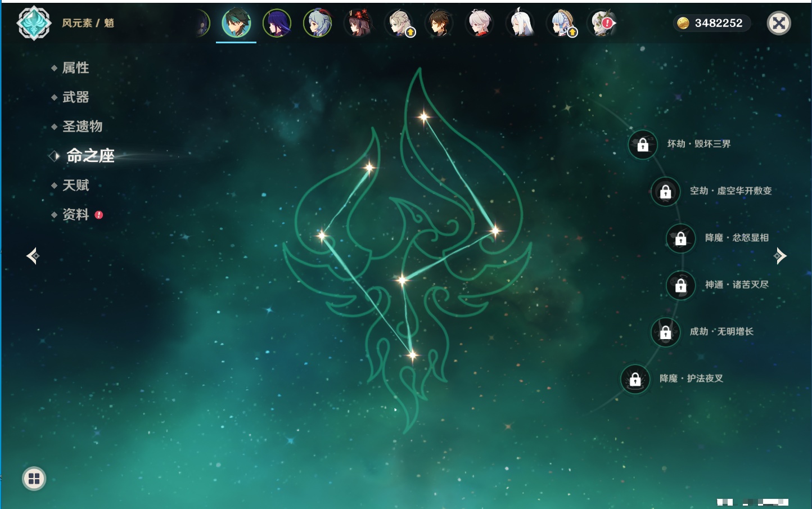The image size is (812, 509).
Task: Go to previous character with left arrow
Action: [x=33, y=256]
